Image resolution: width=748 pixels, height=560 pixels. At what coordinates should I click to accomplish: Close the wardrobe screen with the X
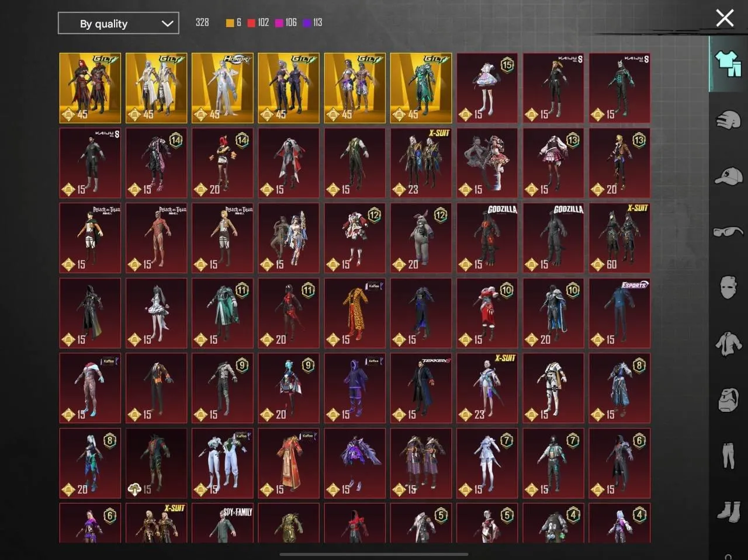pyautogui.click(x=725, y=18)
